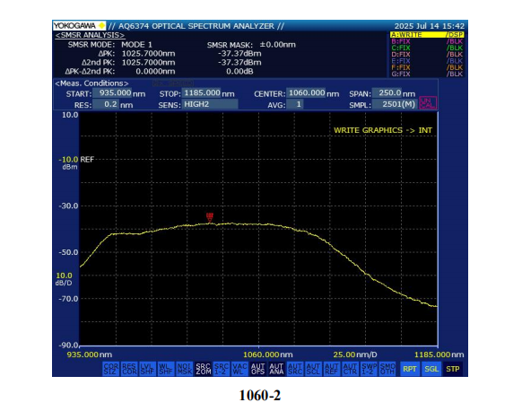Click the START wavelength field 935.000

click(x=112, y=93)
